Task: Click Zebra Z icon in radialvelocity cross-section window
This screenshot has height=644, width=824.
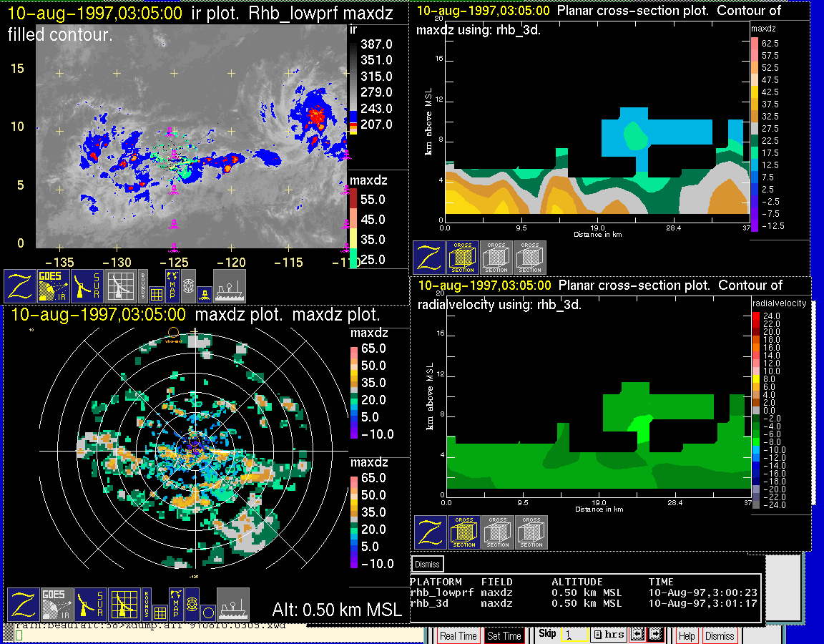Action: pyautogui.click(x=431, y=532)
